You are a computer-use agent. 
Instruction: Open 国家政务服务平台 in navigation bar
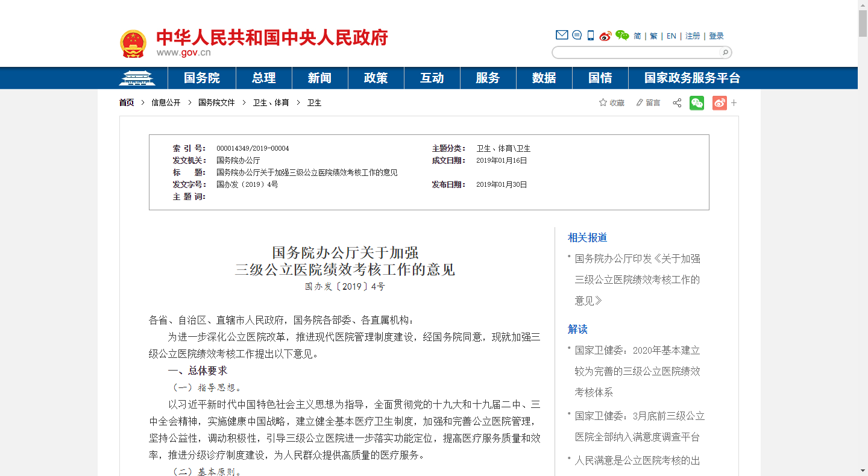(692, 78)
